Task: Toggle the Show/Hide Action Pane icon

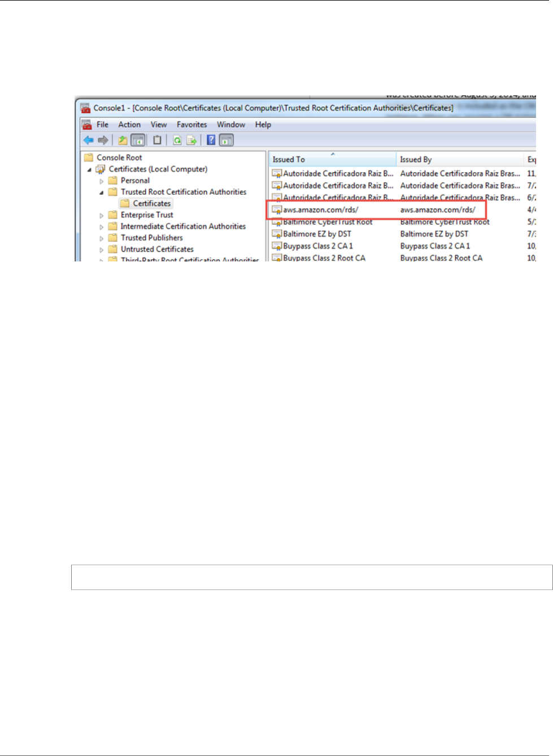Action: pos(227,140)
